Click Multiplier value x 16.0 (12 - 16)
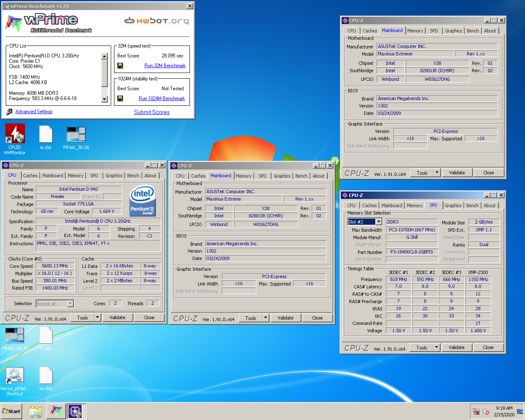The image size is (525, 420). (x=55, y=273)
